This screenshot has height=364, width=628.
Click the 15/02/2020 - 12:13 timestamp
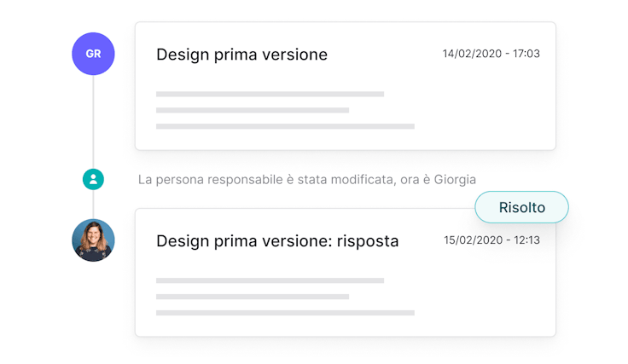pyautogui.click(x=491, y=240)
